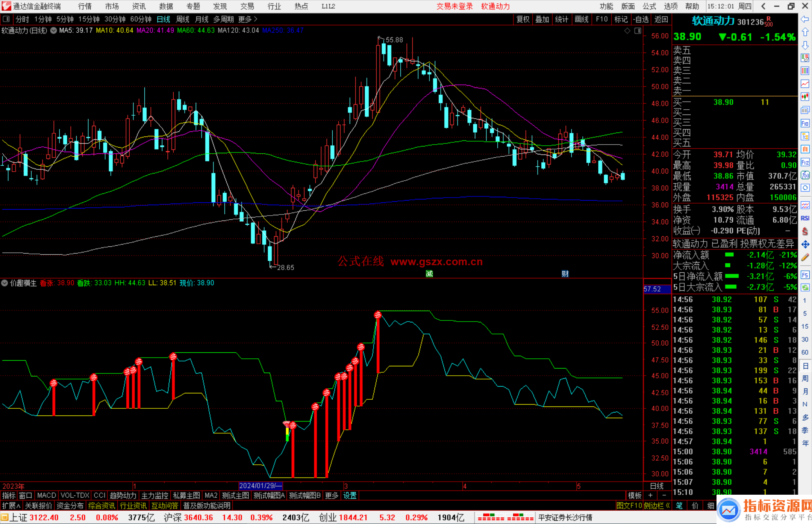Image resolution: width=812 pixels, height=524 pixels.
Task: Switch to 月线 period
Action: click(201, 19)
